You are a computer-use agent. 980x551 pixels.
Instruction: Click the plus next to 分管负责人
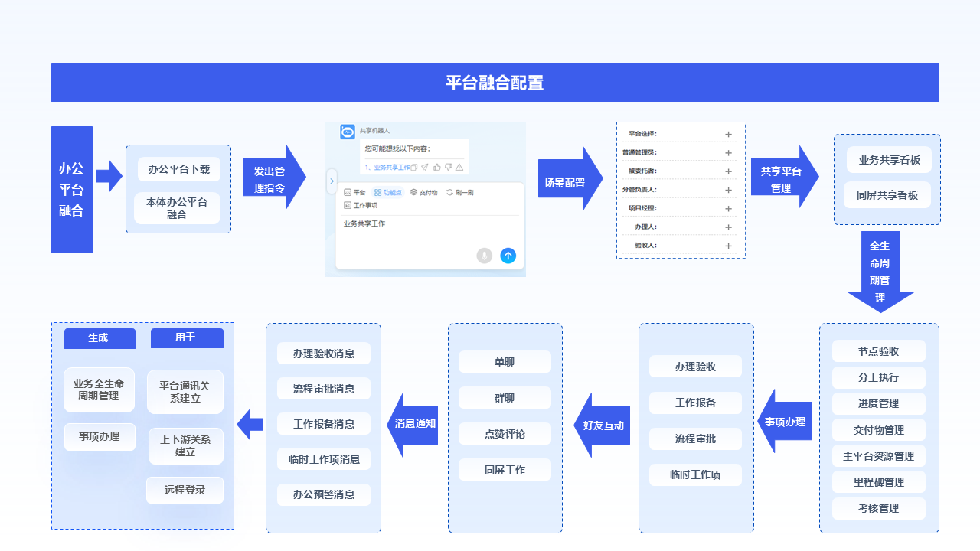pos(728,190)
